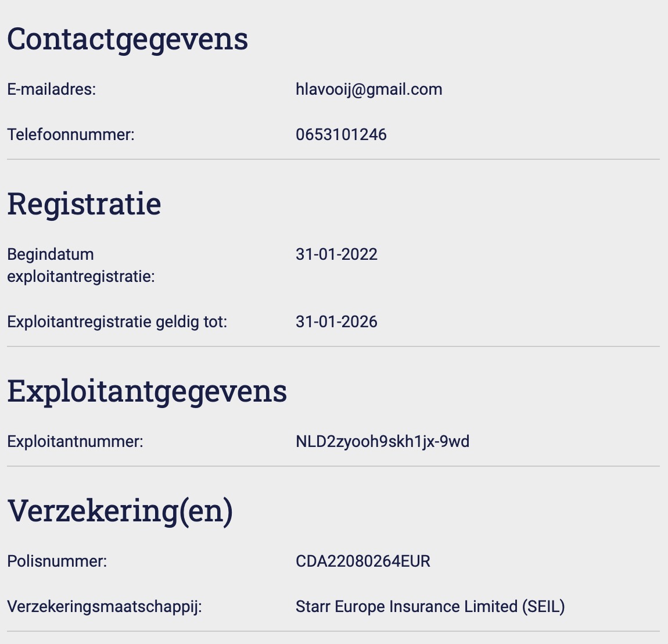Click the Polisnummer label
Image resolution: width=668 pixels, height=644 pixels.
point(57,561)
